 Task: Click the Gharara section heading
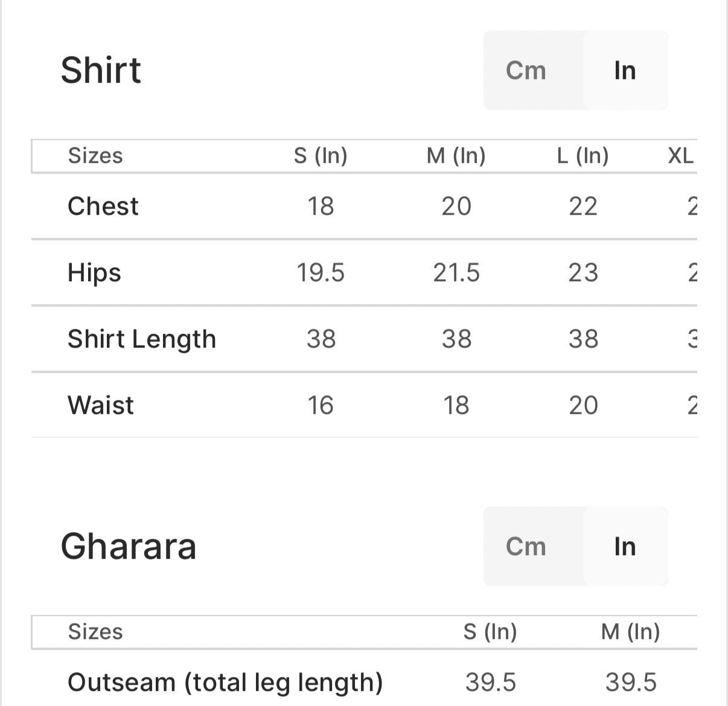click(129, 547)
